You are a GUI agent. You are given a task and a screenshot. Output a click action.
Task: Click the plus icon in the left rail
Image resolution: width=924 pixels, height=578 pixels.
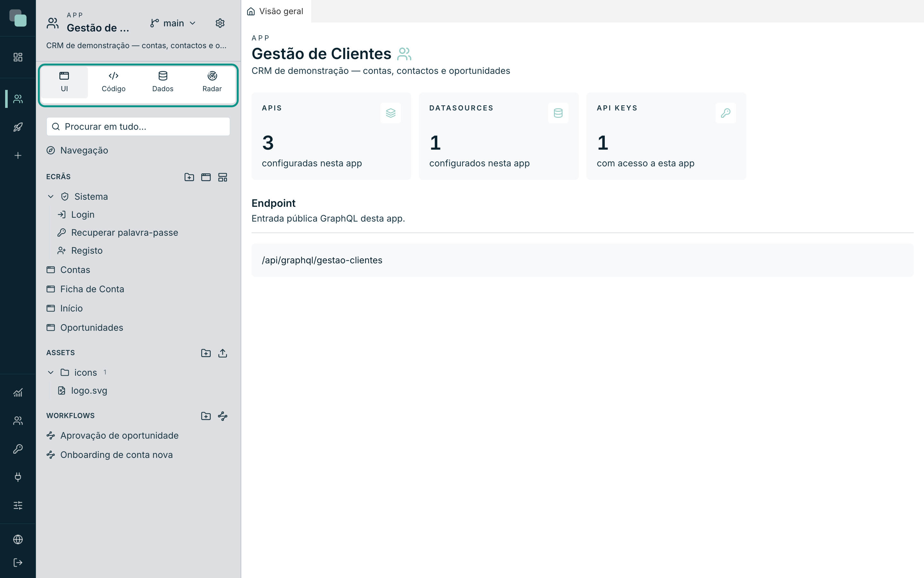(x=18, y=156)
